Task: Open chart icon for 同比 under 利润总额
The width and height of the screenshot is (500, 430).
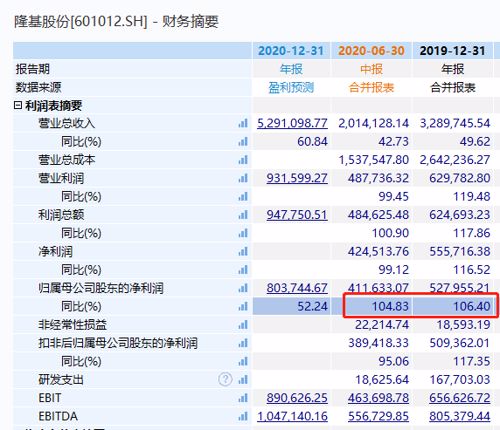Action: click(x=243, y=233)
